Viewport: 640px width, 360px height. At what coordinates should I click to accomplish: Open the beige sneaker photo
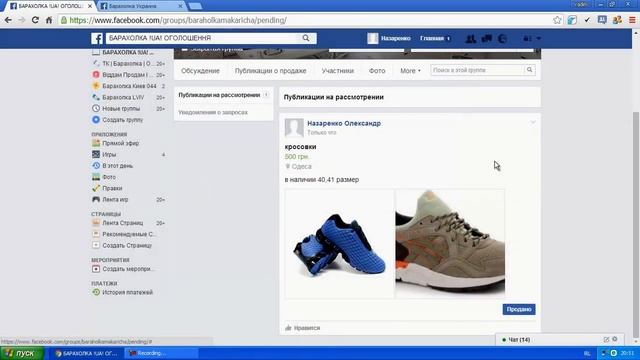pos(450,244)
